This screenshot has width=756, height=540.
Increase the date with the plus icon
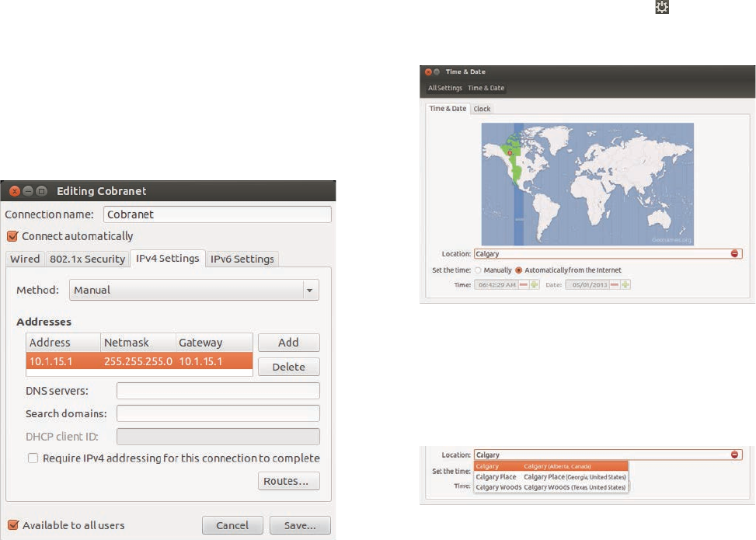[625, 284]
